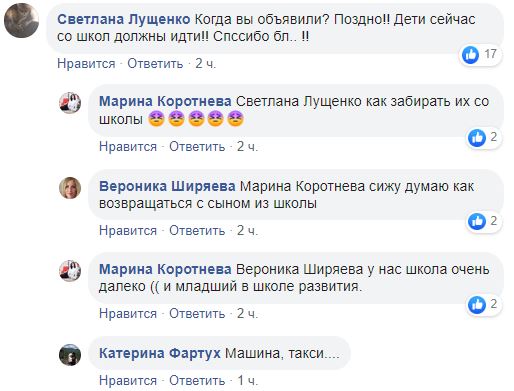Open author name Вероника Ширяева
Image resolution: width=514 pixels, height=391 pixels.
(167, 186)
